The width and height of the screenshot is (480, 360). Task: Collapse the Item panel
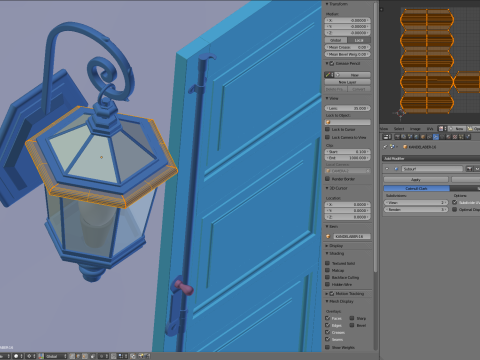327,226
